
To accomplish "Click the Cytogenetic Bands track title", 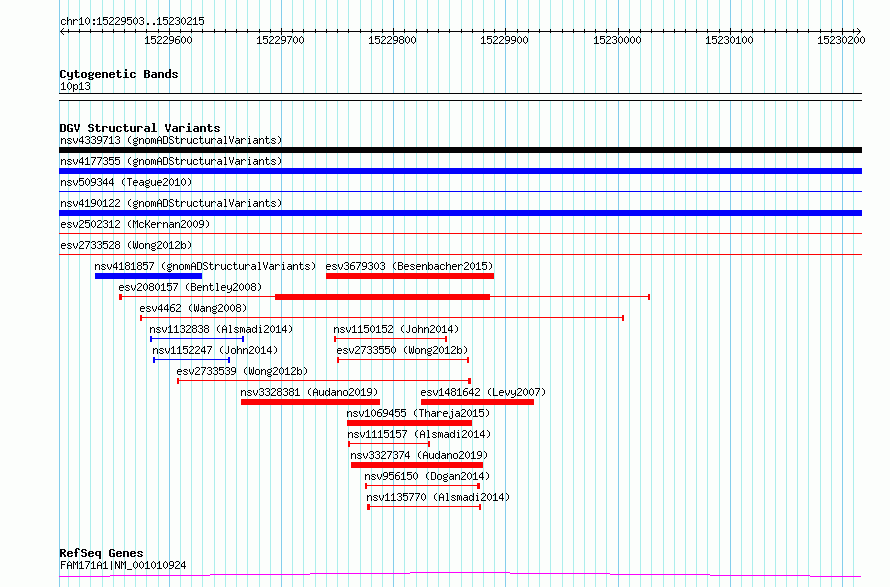I will [119, 74].
